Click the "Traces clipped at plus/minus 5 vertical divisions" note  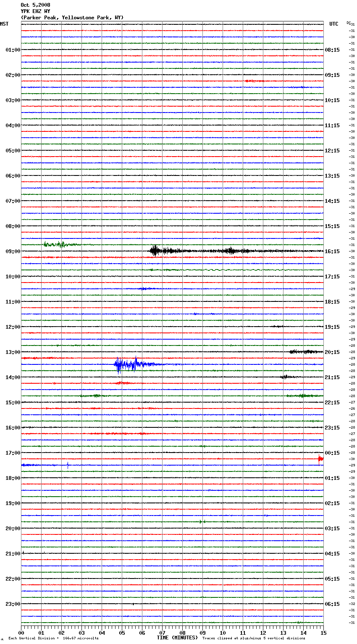[254, 639]
